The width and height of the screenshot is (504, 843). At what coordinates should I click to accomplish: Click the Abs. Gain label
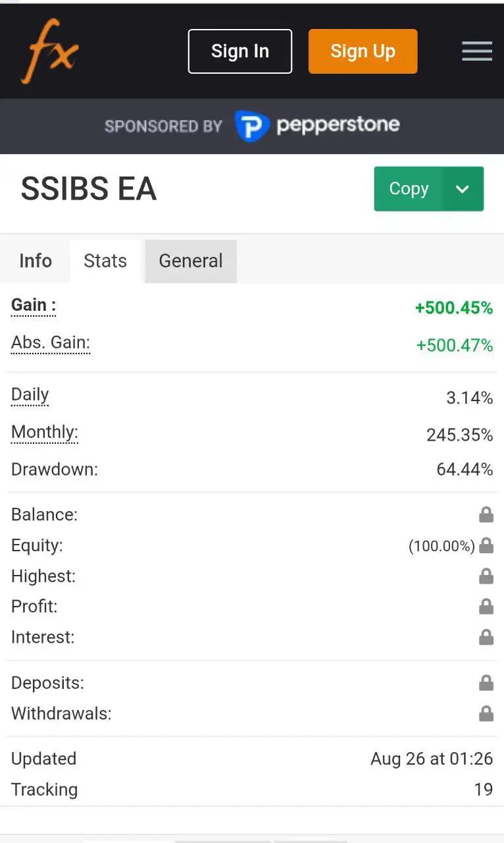coord(51,343)
